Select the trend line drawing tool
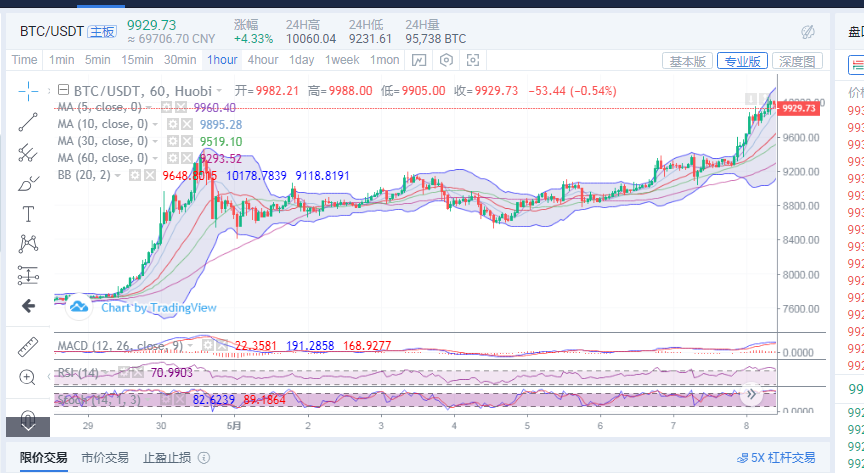The width and height of the screenshot is (864, 473). [28, 121]
